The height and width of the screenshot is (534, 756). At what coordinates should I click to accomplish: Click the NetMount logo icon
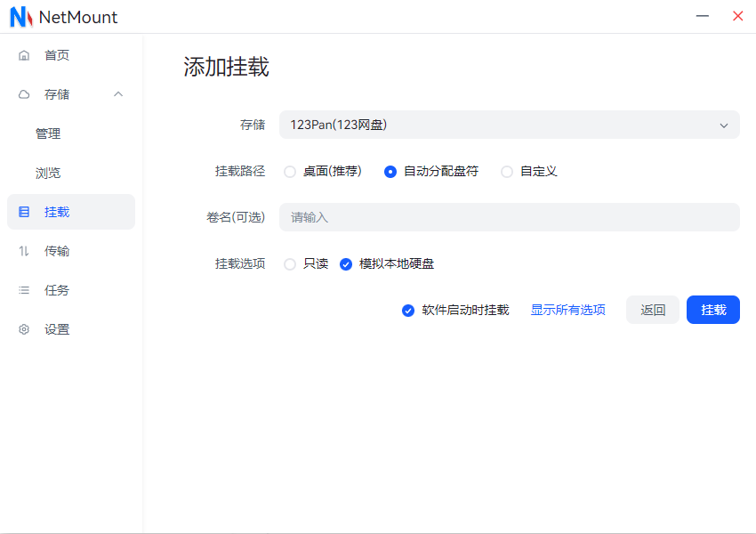click(x=20, y=17)
